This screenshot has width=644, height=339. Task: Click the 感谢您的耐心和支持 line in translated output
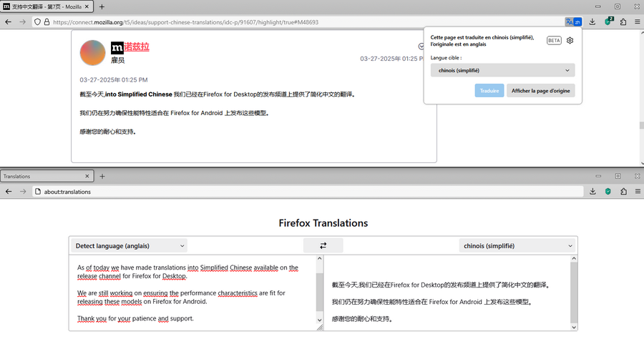click(362, 319)
